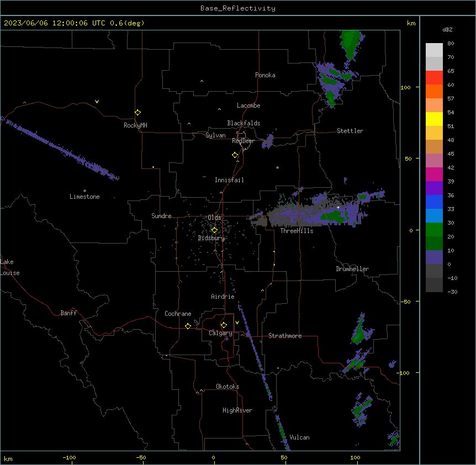
Task: Click the Calgary city label
Action: [220, 333]
